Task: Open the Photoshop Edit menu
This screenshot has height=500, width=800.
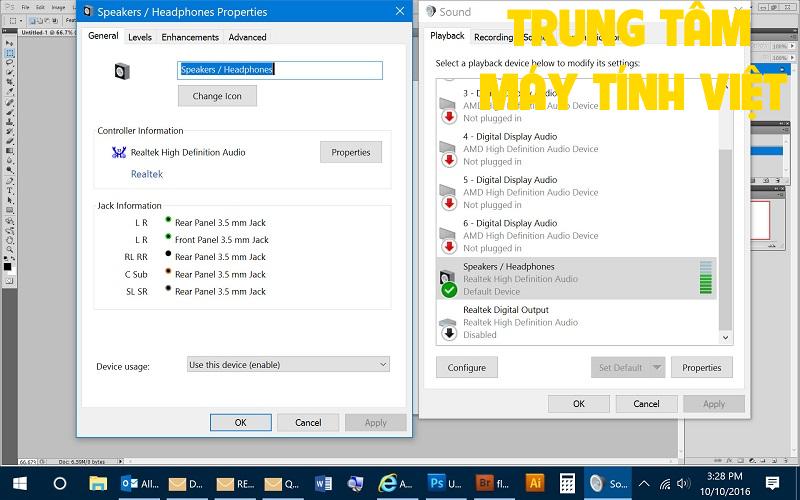Action: coord(40,8)
